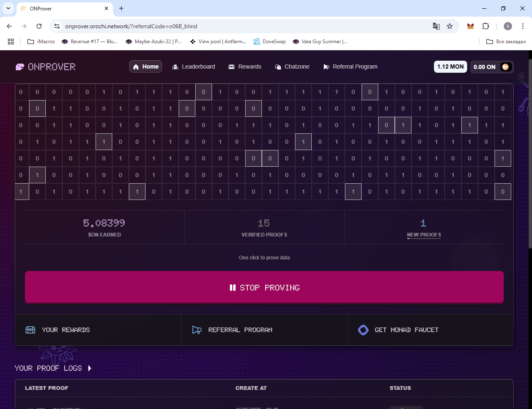The height and width of the screenshot is (409, 532).
Task: Click the nav bar Referral Program megaphone icon
Action: pos(326,67)
